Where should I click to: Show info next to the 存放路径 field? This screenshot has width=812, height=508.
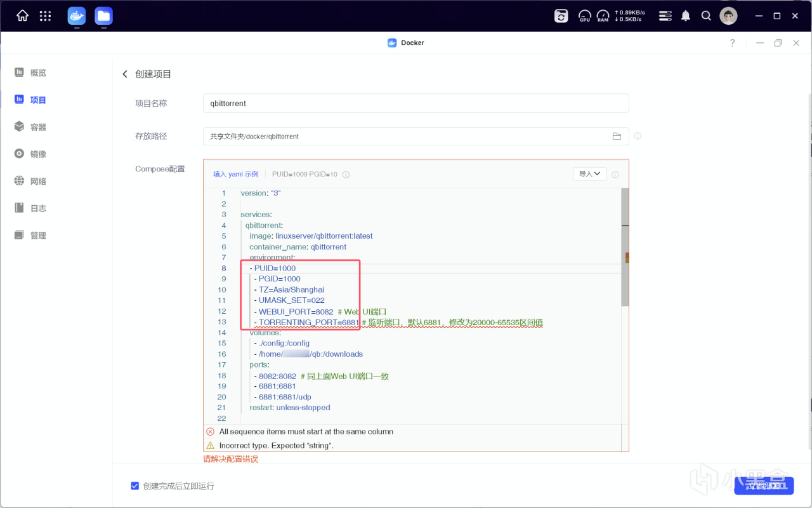[x=638, y=136]
